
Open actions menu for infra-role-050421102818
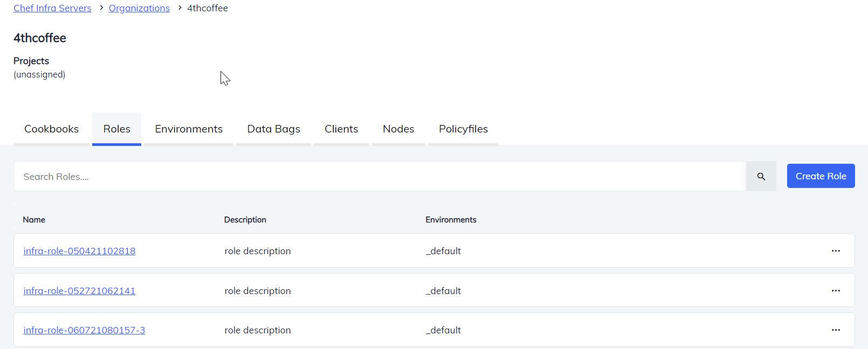click(836, 251)
